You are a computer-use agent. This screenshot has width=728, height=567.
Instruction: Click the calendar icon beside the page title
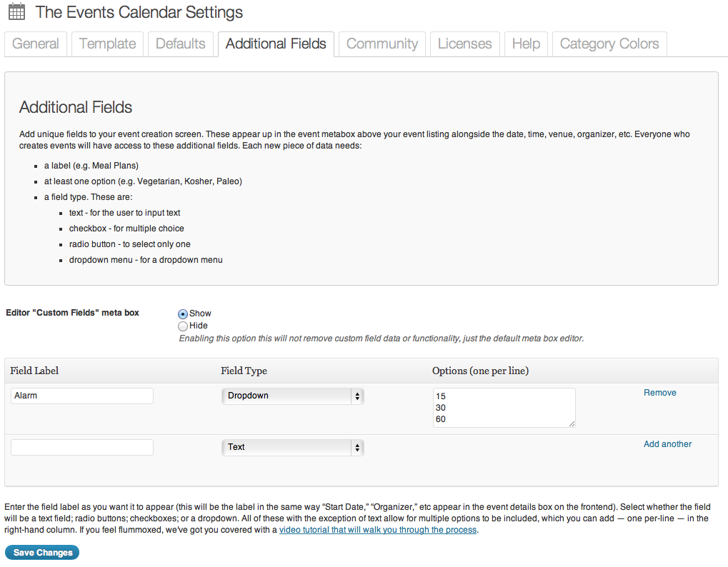point(16,11)
